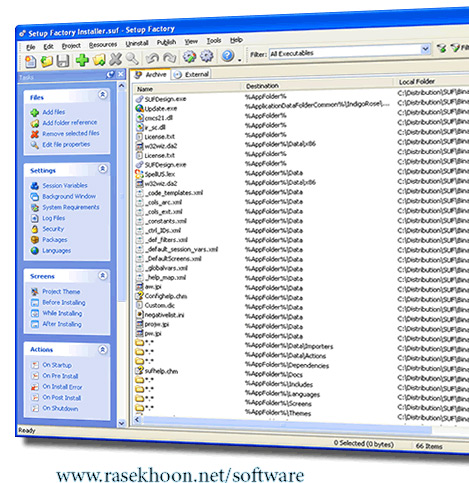Image resolution: width=469 pixels, height=483 pixels.
Task: Collapse the Actions task group
Action: click(x=103, y=349)
